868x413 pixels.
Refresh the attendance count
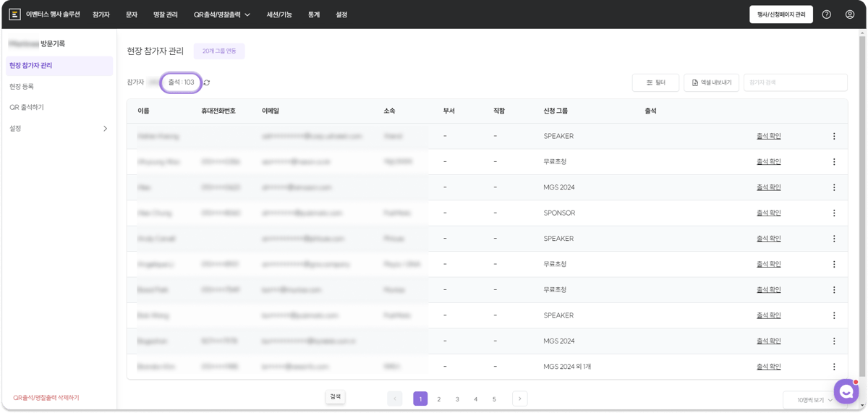pyautogui.click(x=207, y=82)
